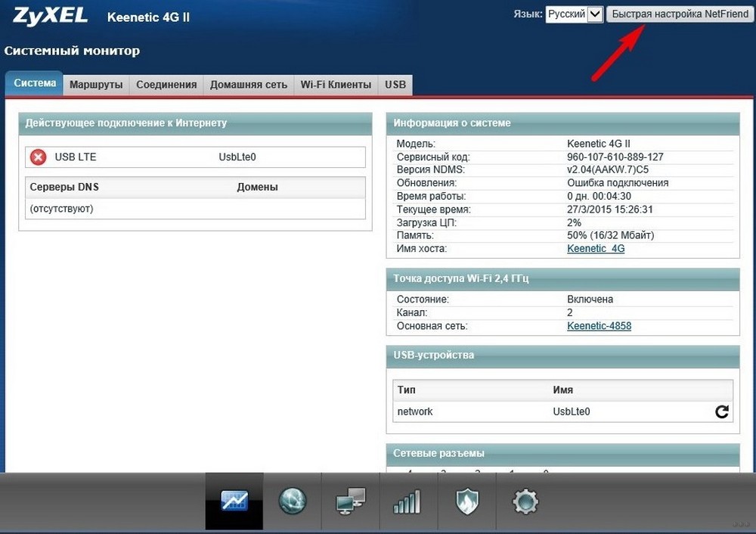Viewport: 756px width, 534px height.
Task: Open the Wi-Fi Клиенты tab
Action: [x=336, y=85]
